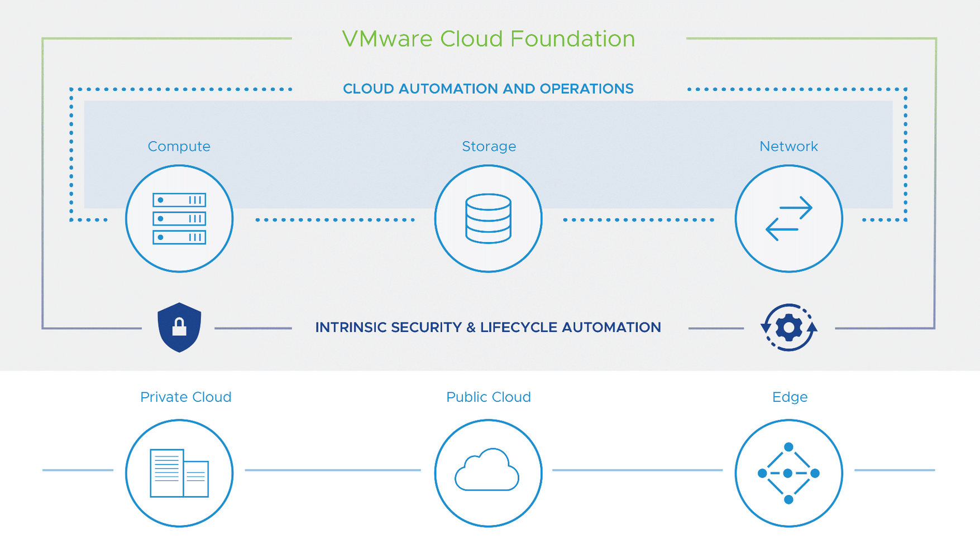
Task: Select the lifecycle automation gear icon
Action: click(789, 328)
